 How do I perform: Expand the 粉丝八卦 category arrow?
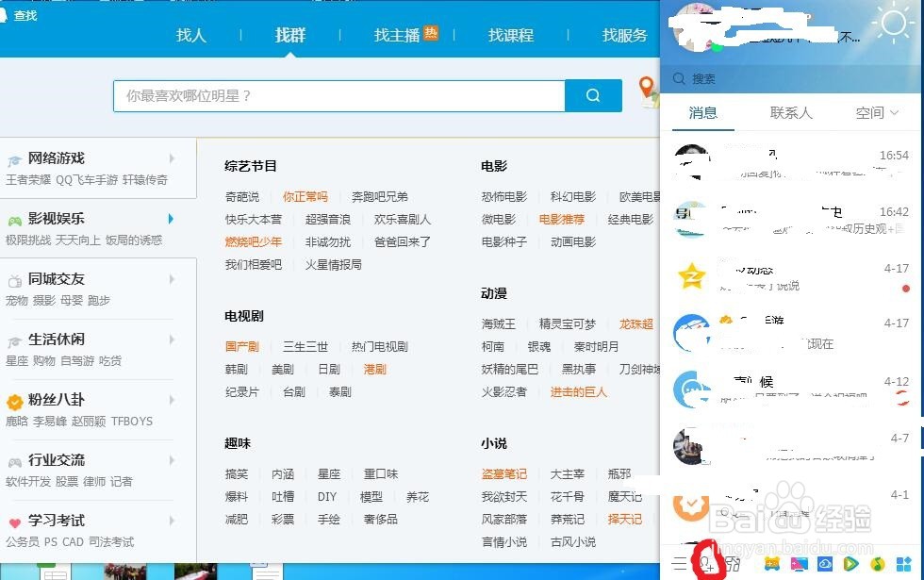click(172, 400)
